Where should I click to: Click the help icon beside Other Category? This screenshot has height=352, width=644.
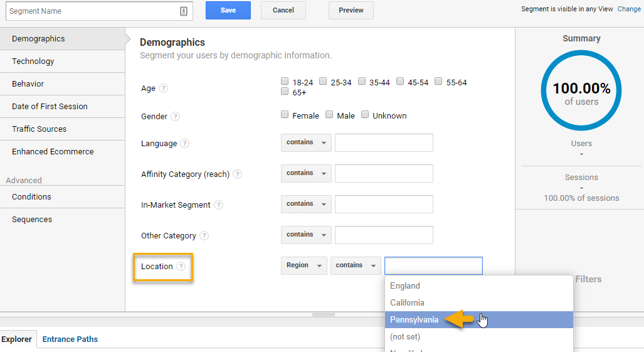pyautogui.click(x=204, y=236)
